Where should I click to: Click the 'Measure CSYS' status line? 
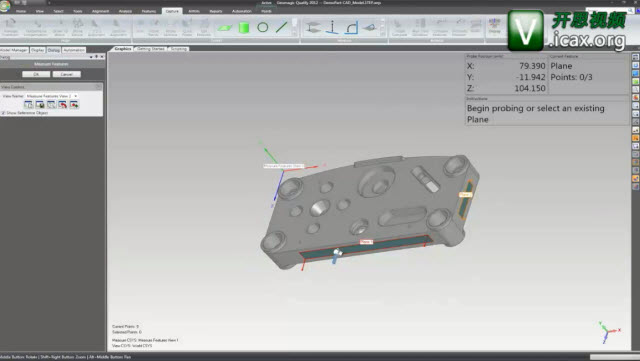145,340
